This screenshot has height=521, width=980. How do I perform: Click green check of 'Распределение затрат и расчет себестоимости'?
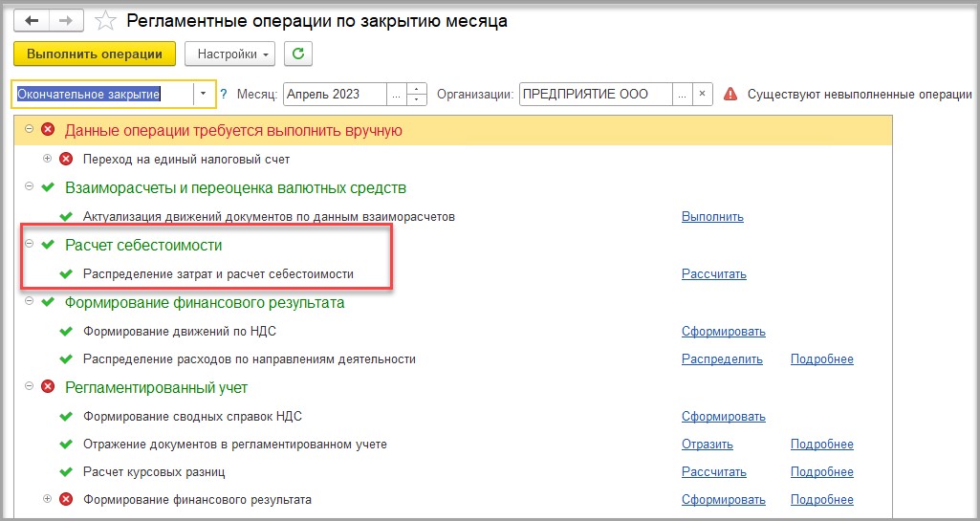point(66,273)
